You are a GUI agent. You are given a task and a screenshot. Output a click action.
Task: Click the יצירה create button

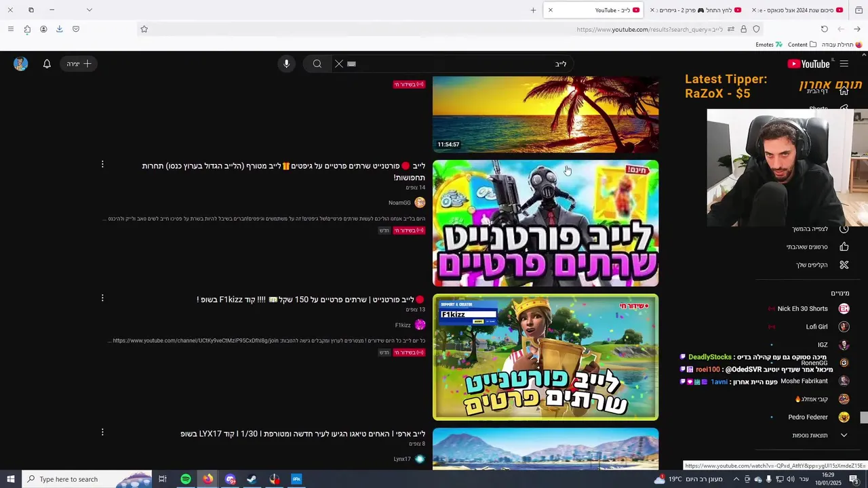pos(79,64)
